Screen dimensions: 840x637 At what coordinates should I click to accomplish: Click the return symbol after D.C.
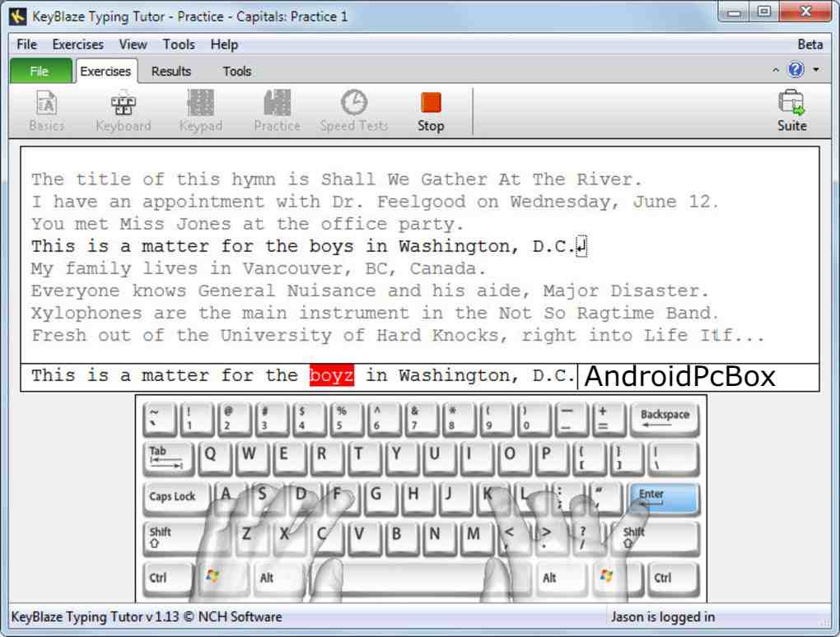click(x=581, y=247)
